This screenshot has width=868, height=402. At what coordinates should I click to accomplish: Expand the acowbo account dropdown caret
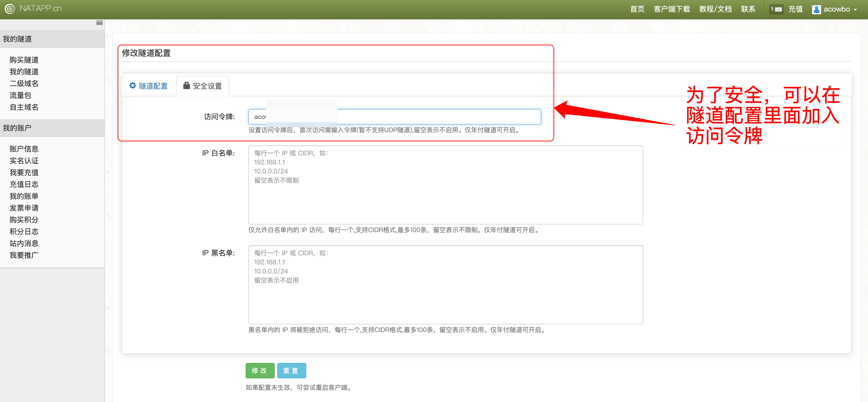pyautogui.click(x=856, y=10)
